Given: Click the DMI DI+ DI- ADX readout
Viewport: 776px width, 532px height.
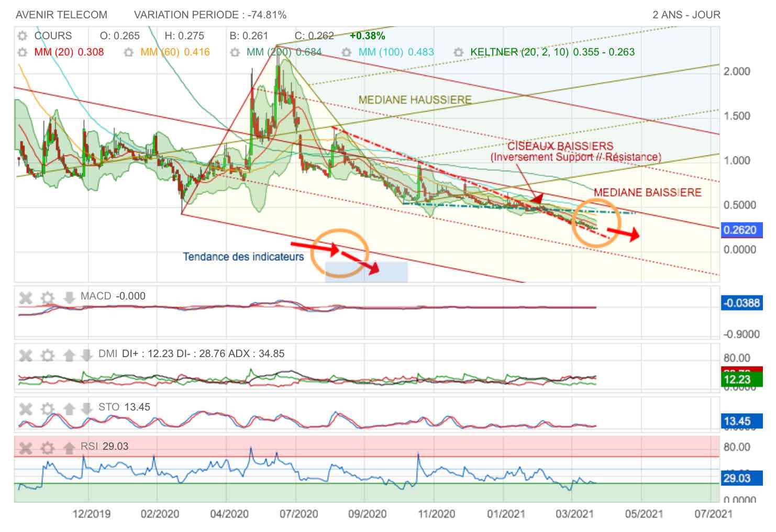Looking at the screenshot, I should 191,353.
